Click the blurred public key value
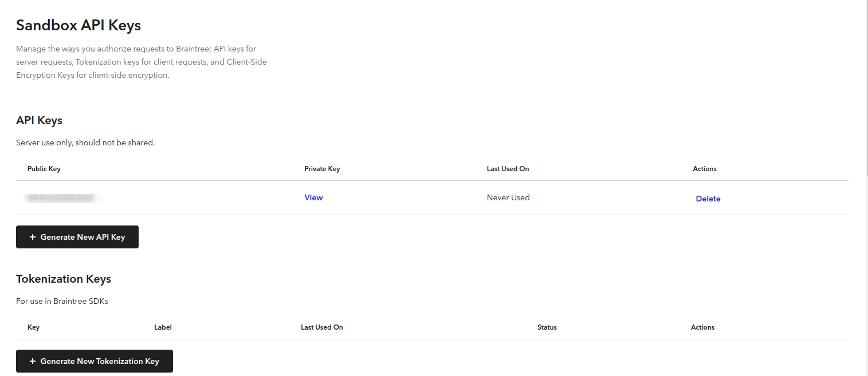This screenshot has width=868, height=376. (x=60, y=198)
